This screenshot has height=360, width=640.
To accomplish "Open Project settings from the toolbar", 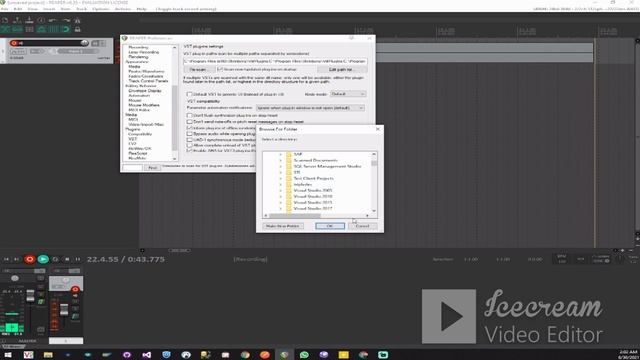I will [41, 20].
